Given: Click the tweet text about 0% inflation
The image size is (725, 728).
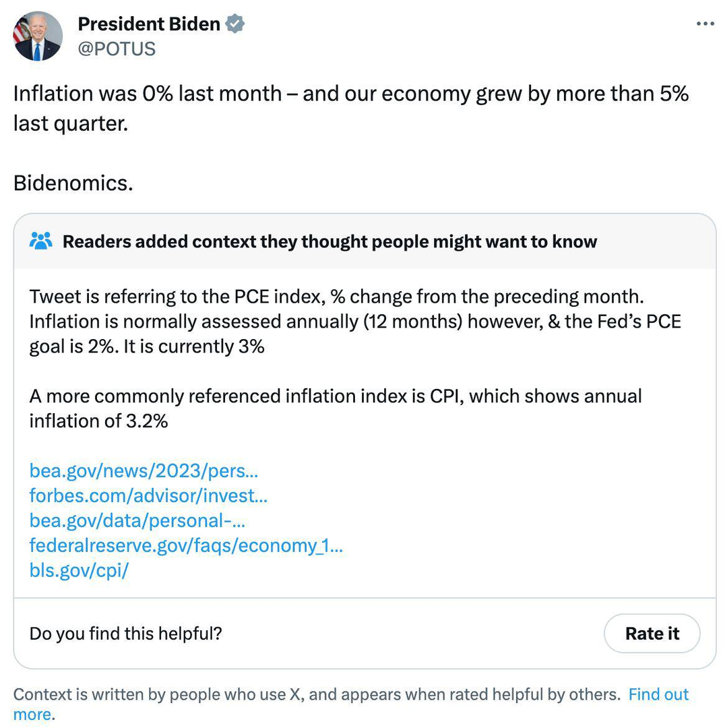Looking at the screenshot, I should (351, 108).
